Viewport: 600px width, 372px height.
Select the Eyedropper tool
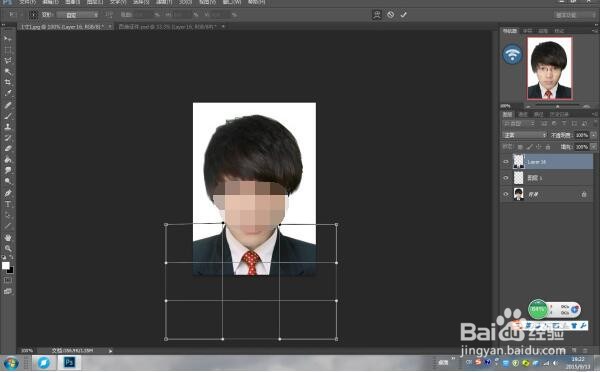(x=8, y=93)
